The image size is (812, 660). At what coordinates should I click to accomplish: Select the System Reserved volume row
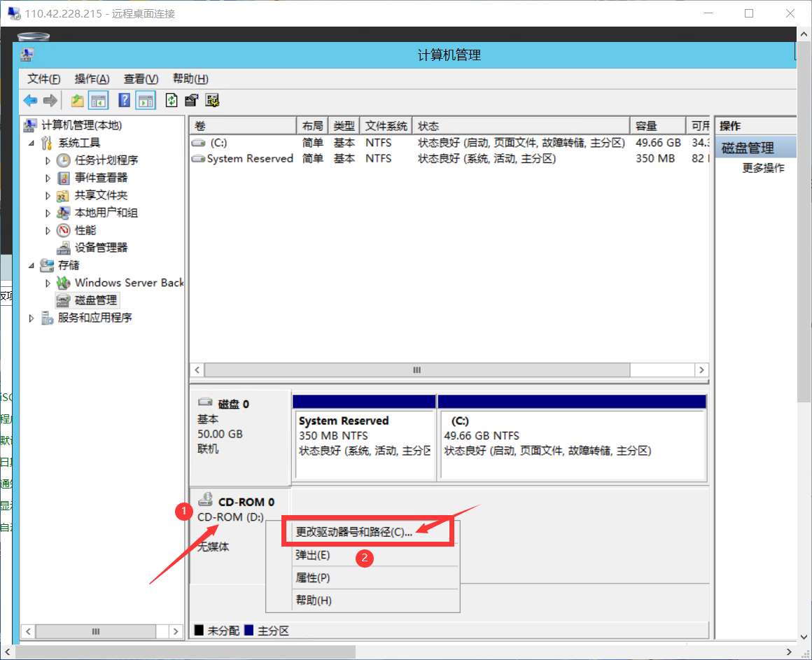[x=249, y=159]
